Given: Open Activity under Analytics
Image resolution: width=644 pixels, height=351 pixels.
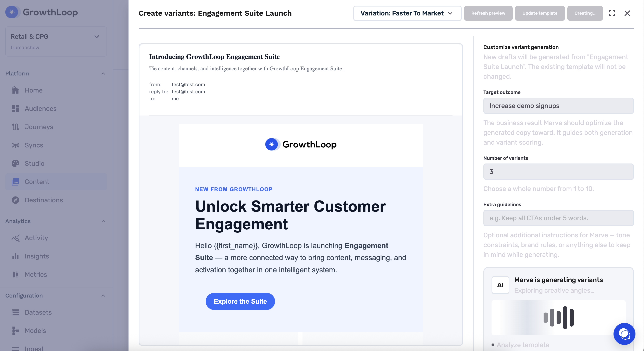Looking at the screenshot, I should point(56,238).
